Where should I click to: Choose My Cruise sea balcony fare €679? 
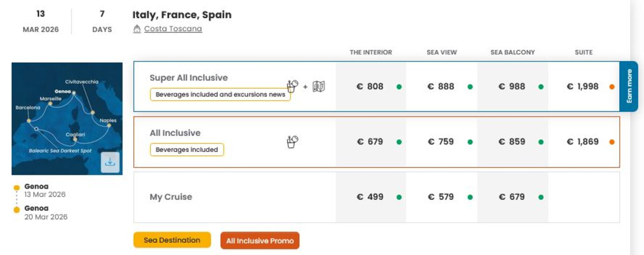pos(512,197)
